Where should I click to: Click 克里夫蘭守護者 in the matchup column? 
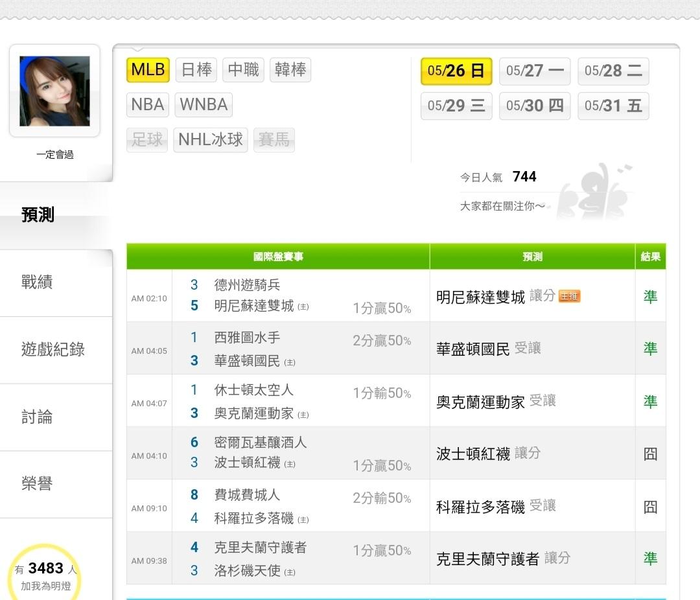[261, 548]
